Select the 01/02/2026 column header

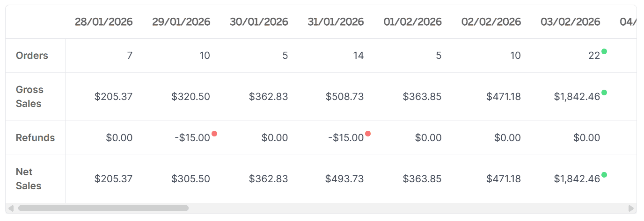click(412, 22)
